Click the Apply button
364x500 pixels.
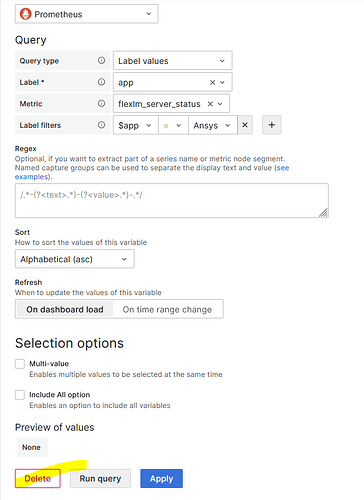(x=161, y=478)
